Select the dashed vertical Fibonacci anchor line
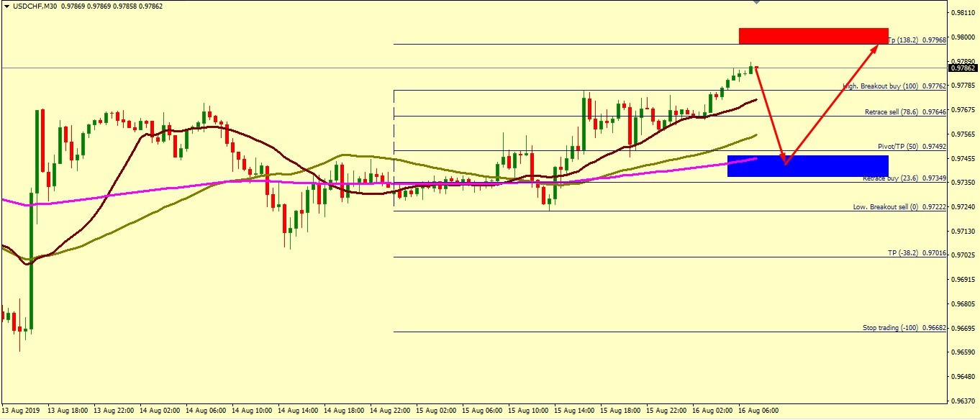 tap(394, 144)
